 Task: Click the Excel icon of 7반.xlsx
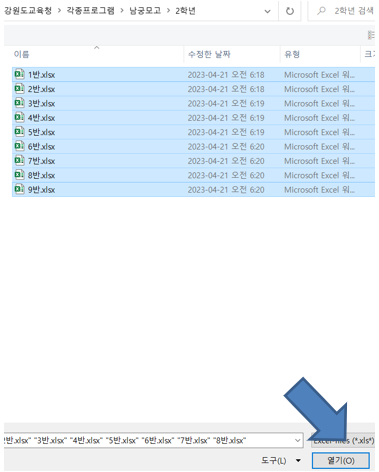click(x=19, y=160)
